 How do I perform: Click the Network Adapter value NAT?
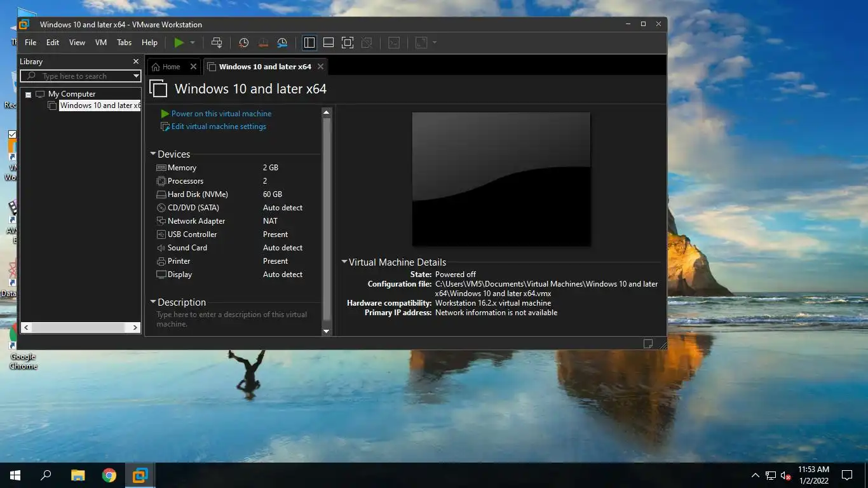pos(270,221)
